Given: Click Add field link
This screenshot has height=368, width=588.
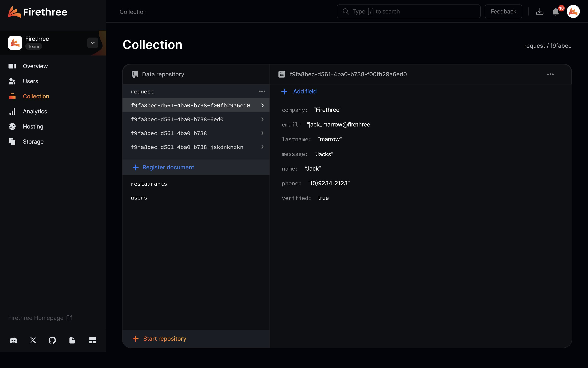Looking at the screenshot, I should [x=304, y=92].
